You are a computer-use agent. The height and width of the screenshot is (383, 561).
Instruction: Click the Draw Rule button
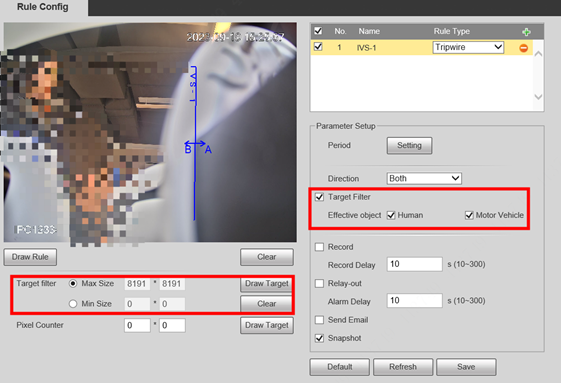click(x=30, y=257)
